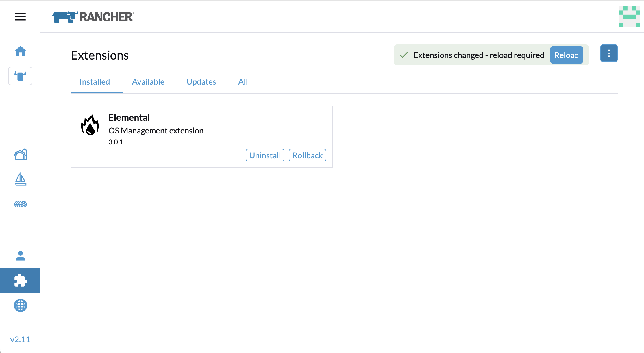Open the user avatar menu
The width and height of the screenshot is (644, 353).
click(x=629, y=17)
